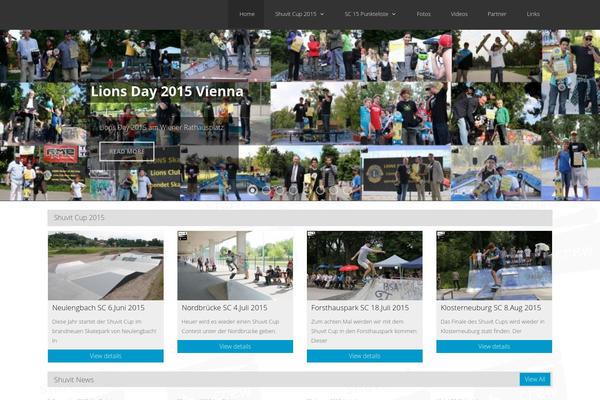Open the Links menu item
This screenshot has height=400, width=600.
coord(533,14)
